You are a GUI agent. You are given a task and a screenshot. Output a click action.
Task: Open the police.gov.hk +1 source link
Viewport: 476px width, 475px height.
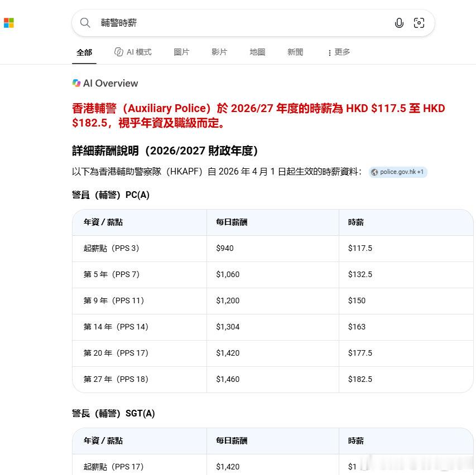click(398, 172)
